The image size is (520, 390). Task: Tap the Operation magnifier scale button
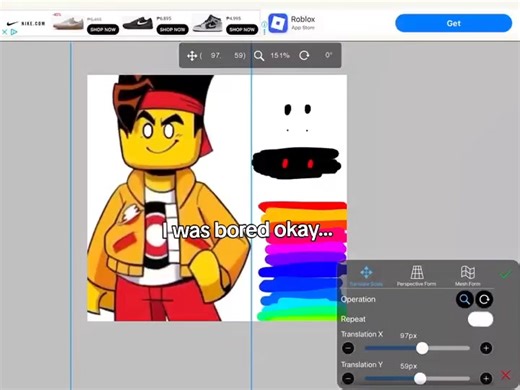465,299
